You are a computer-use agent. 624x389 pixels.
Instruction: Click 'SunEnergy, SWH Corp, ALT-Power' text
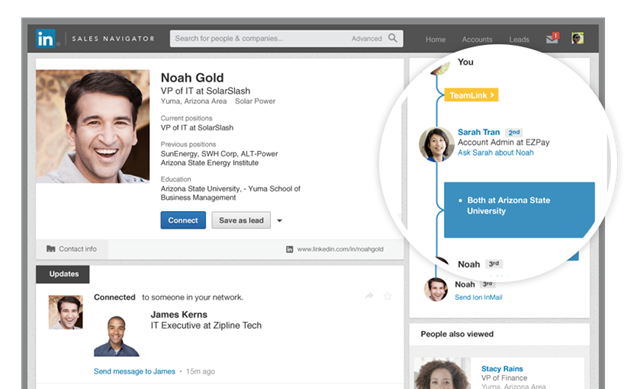click(219, 154)
